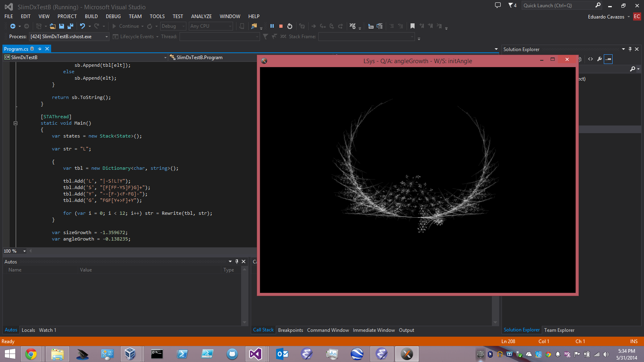Collapse the Main method outlining node
Screen dimensions: 644x362
point(15,123)
